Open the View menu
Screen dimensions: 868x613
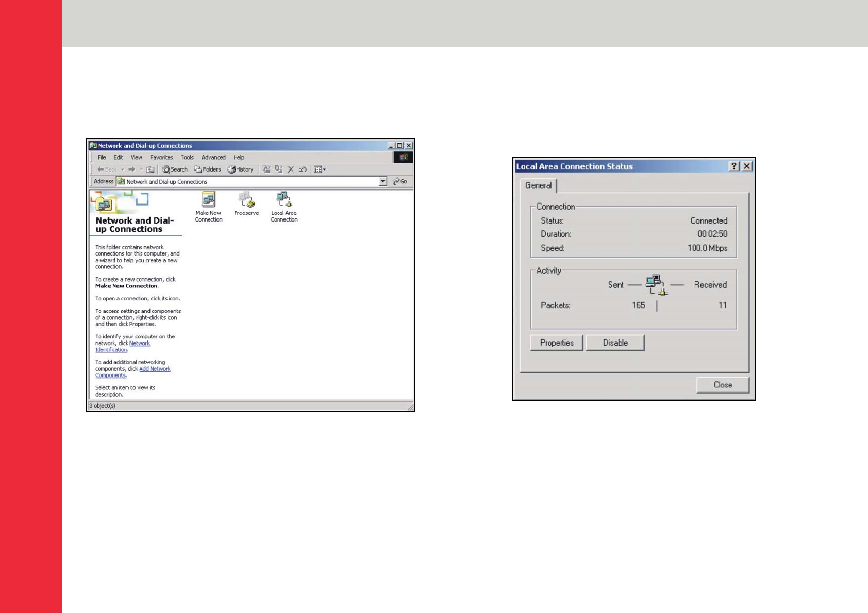pyautogui.click(x=136, y=157)
